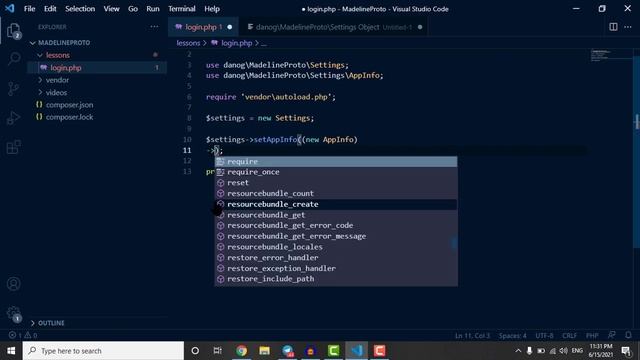Click the Windows Start button
The height and width of the screenshot is (360, 640).
pos(11,351)
